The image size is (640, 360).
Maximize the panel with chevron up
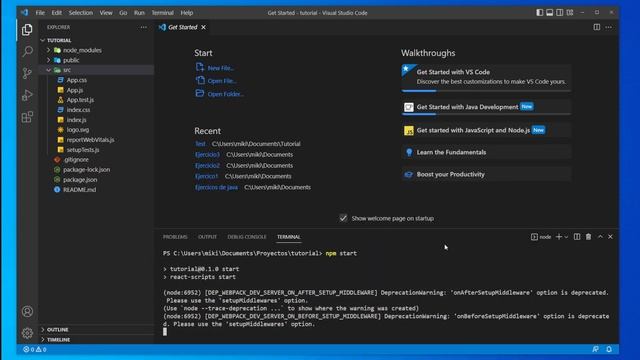coord(600,237)
